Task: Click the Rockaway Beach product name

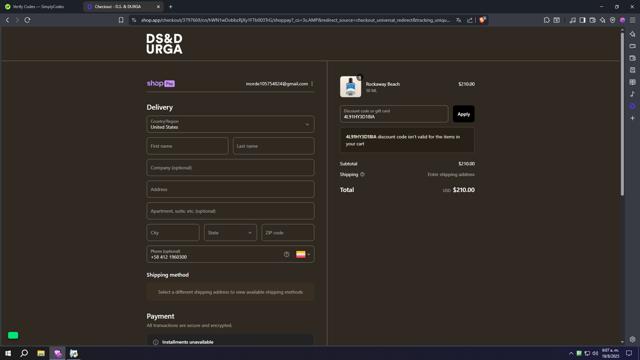Action: point(383,84)
